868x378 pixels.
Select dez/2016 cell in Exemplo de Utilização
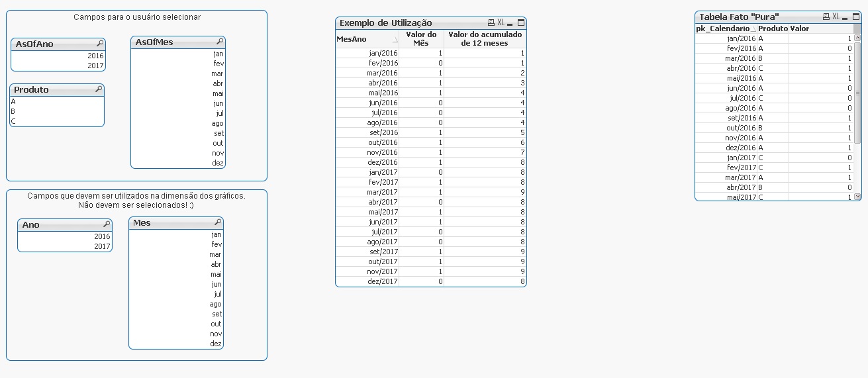367,162
